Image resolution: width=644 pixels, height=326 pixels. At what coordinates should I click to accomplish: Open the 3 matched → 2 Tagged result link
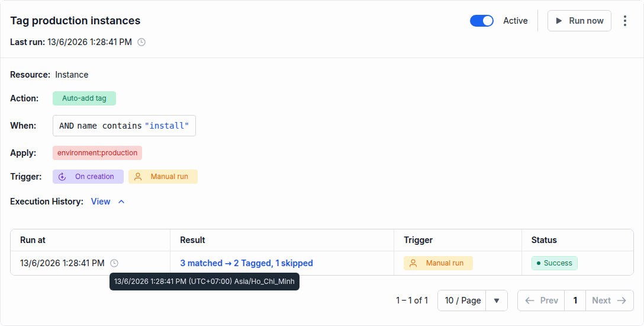pyautogui.click(x=246, y=263)
